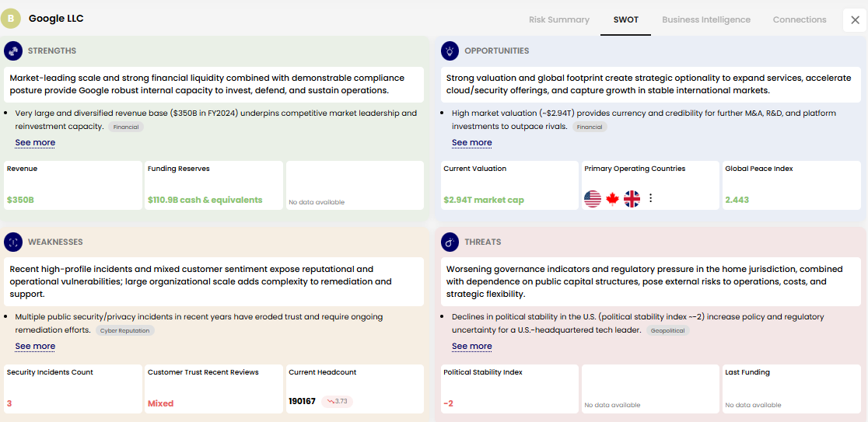Click the Canada flag icon

[x=612, y=199]
